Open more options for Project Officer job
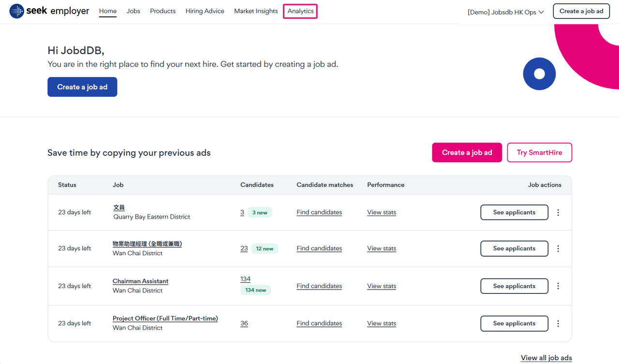The image size is (619, 364). (558, 323)
